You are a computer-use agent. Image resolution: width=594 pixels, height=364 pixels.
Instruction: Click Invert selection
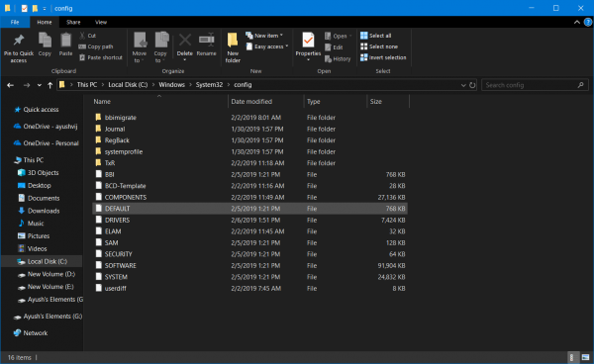(x=383, y=57)
